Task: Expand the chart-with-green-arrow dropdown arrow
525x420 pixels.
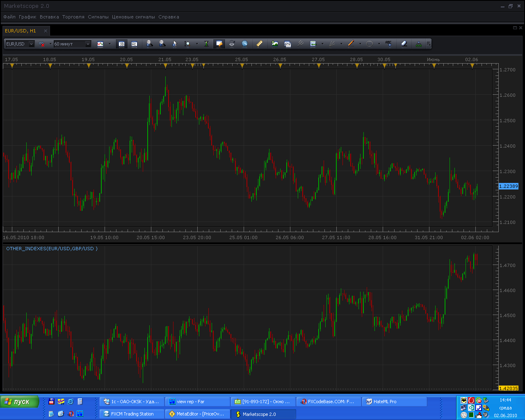Action: [x=322, y=44]
